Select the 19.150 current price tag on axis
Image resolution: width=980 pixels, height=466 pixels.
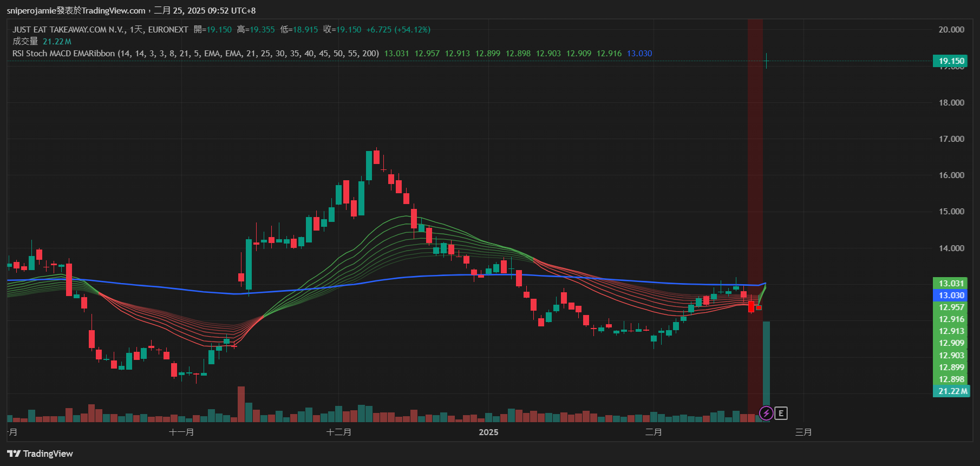pos(951,61)
